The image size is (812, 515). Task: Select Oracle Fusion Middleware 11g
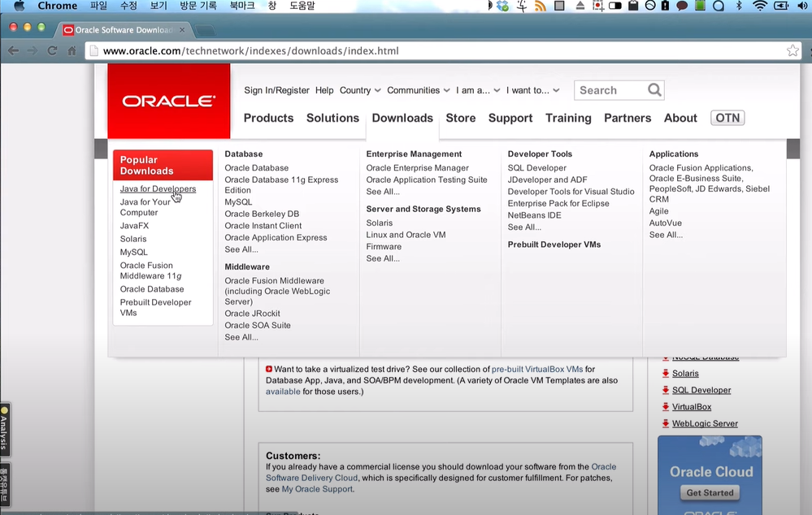click(150, 270)
